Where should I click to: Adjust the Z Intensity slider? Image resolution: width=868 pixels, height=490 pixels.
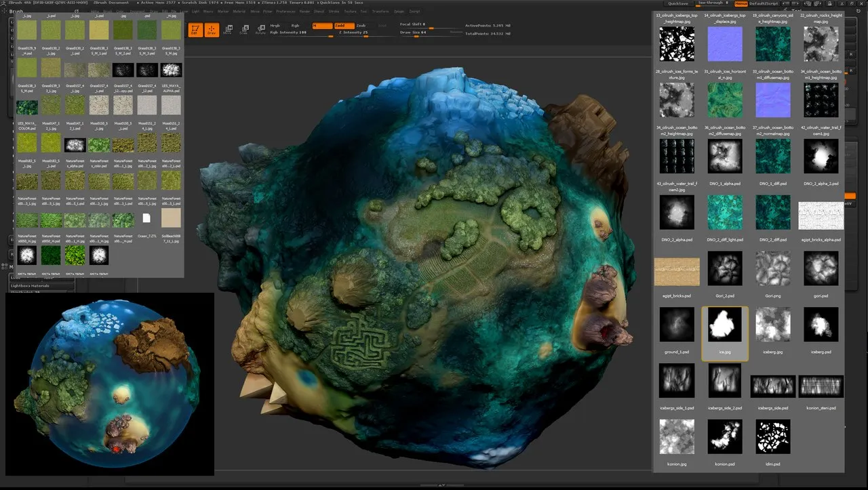click(353, 33)
